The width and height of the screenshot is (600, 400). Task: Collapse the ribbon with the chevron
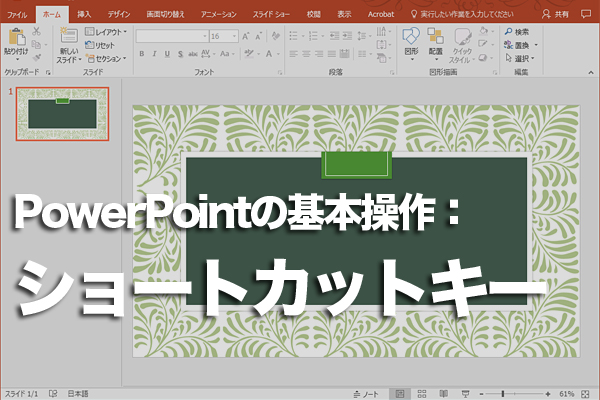point(591,72)
